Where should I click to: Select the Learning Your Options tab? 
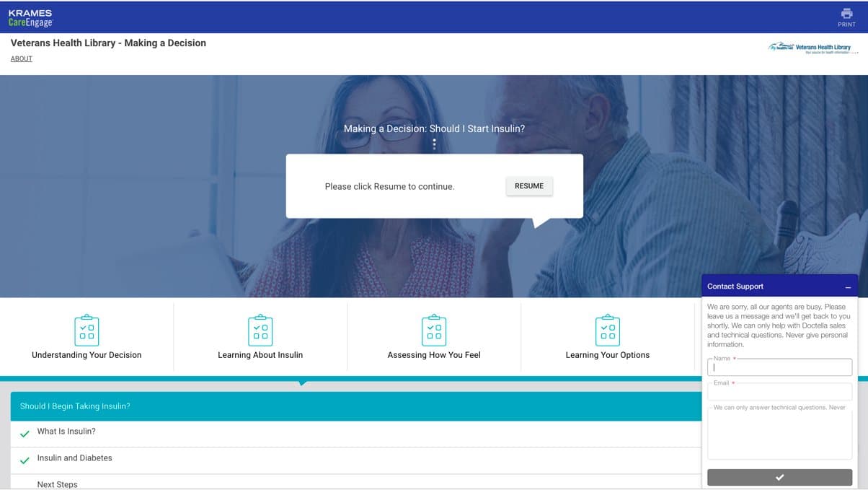pyautogui.click(x=608, y=336)
